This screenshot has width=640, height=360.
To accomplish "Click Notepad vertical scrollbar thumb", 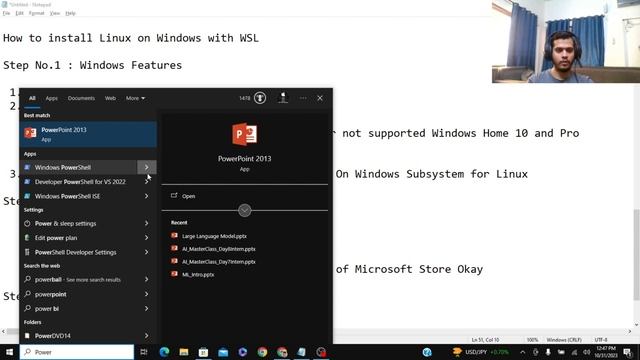I will [x=636, y=254].
